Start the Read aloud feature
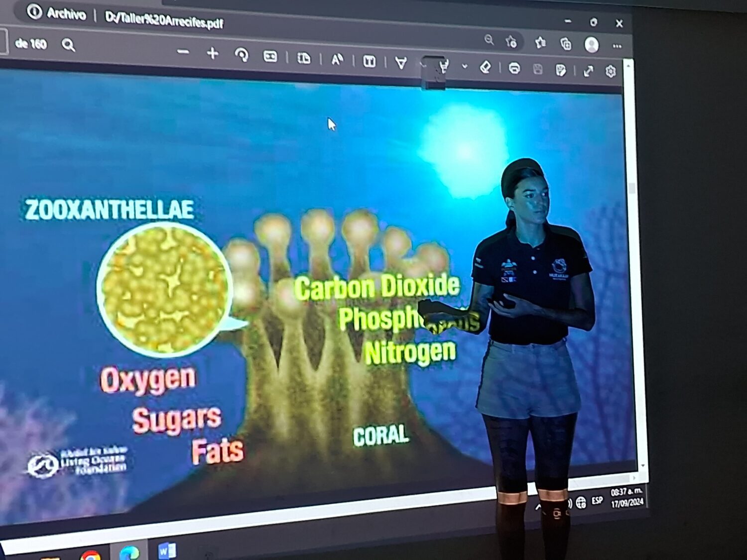This screenshot has height=560, width=747. [x=337, y=60]
